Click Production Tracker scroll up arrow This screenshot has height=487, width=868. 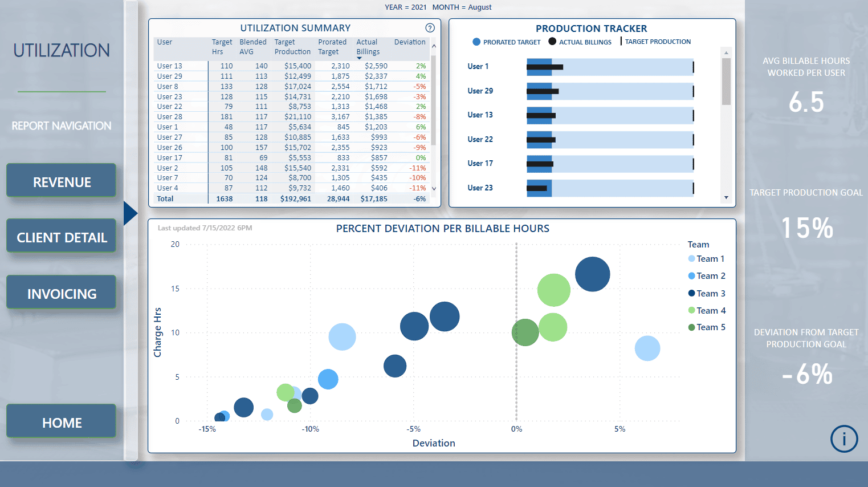tap(726, 52)
